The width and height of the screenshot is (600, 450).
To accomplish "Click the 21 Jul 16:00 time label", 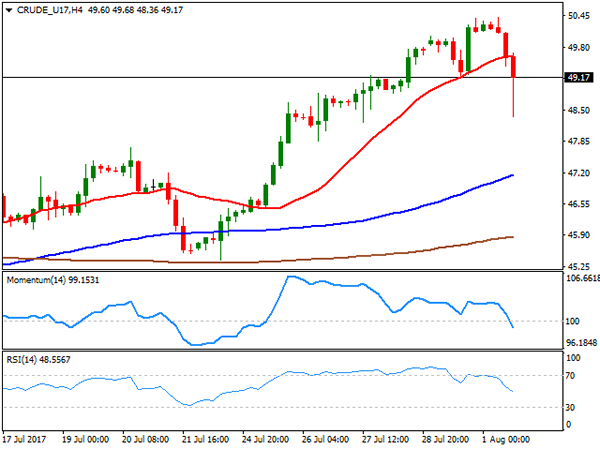I will point(205,439).
